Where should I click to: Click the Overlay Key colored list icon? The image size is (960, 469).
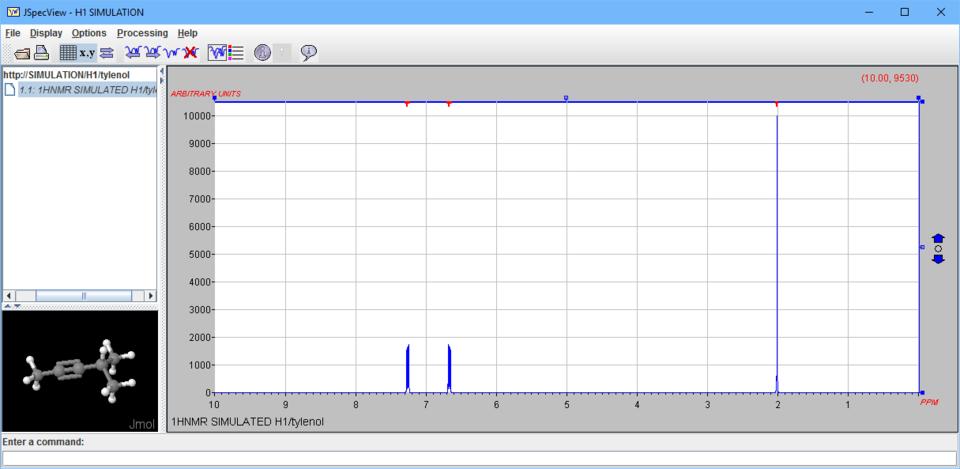pyautogui.click(x=237, y=52)
